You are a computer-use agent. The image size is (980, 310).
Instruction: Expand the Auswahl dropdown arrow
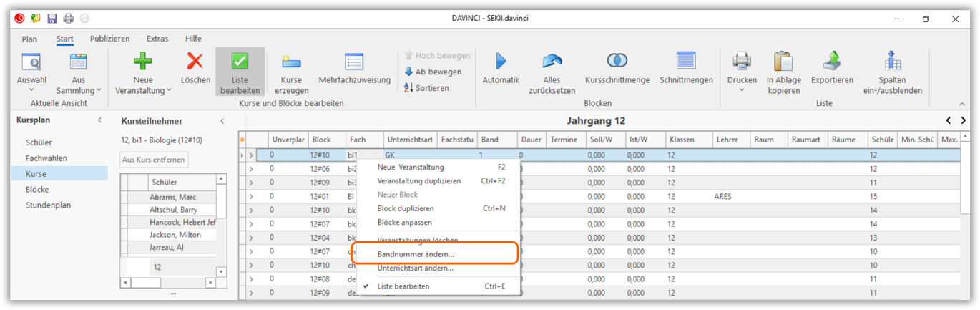31,91
